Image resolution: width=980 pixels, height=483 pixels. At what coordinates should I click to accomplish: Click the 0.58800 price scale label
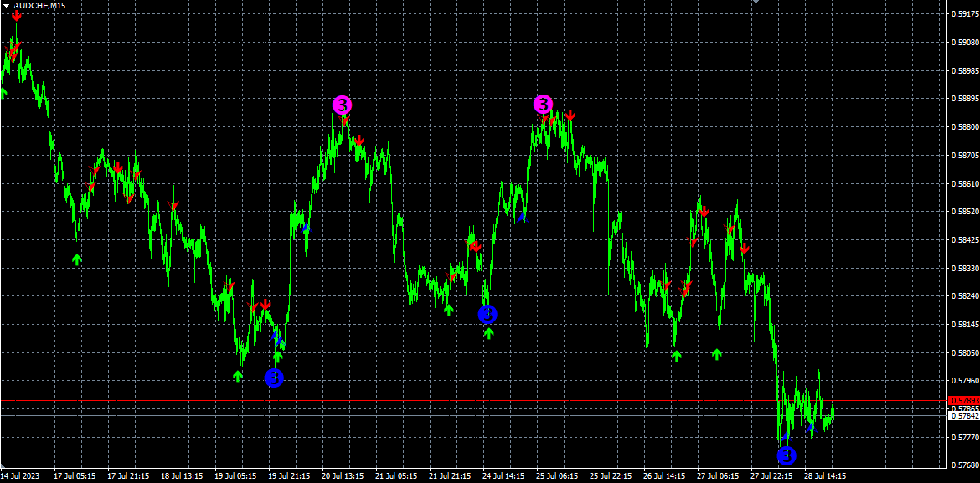coord(964,127)
